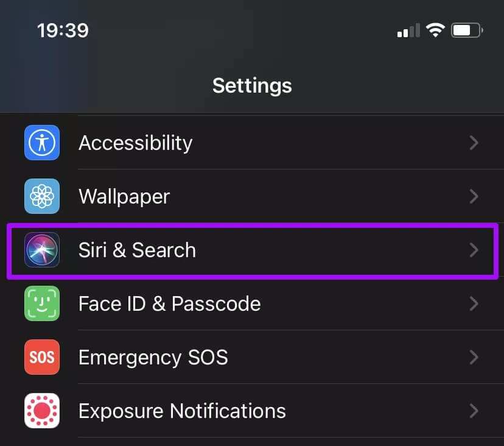Viewport: 504px width, 446px height.
Task: Tap the battery status icon
Action: [x=467, y=30]
